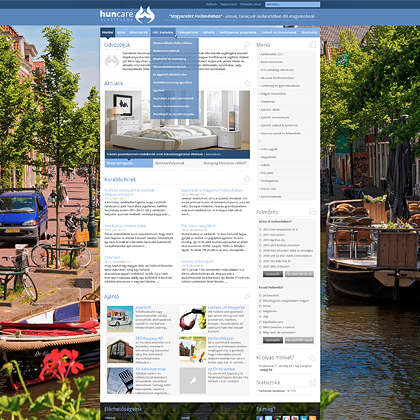Select the third option in the first poll
Viewport: 420px width, 420px height.
coord(260,240)
